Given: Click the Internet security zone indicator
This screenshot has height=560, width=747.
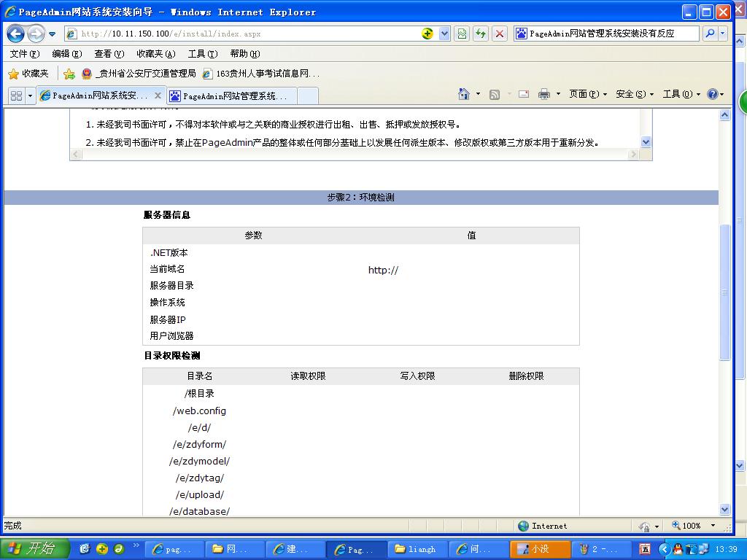Looking at the screenshot, I should tap(543, 526).
